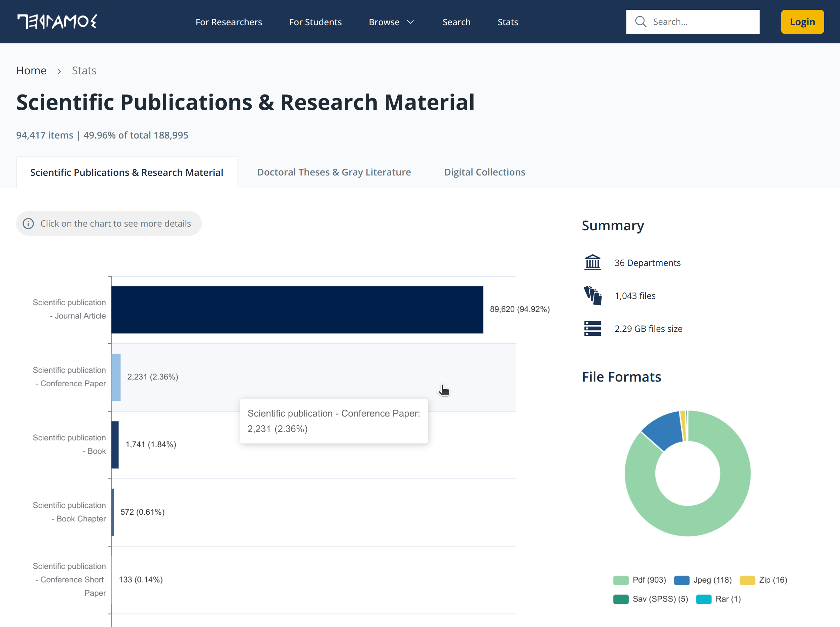Image resolution: width=840 pixels, height=627 pixels.
Task: Click the 94,417 items count text
Action: pos(44,135)
